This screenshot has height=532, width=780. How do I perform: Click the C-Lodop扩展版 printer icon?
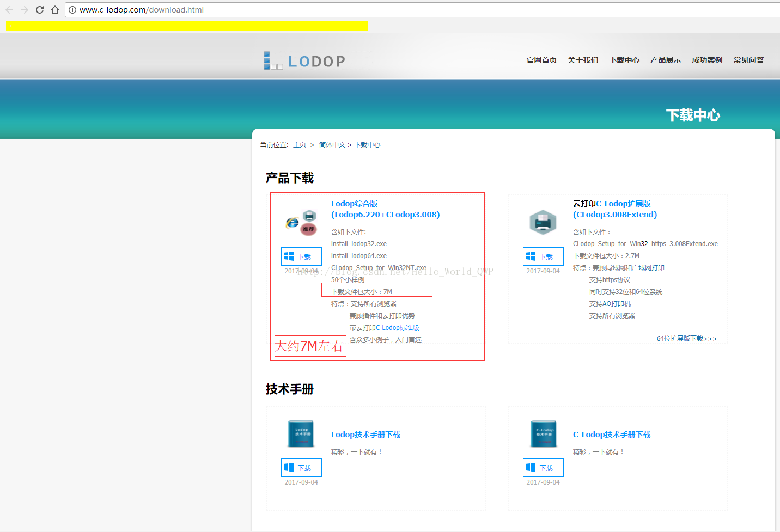543,222
